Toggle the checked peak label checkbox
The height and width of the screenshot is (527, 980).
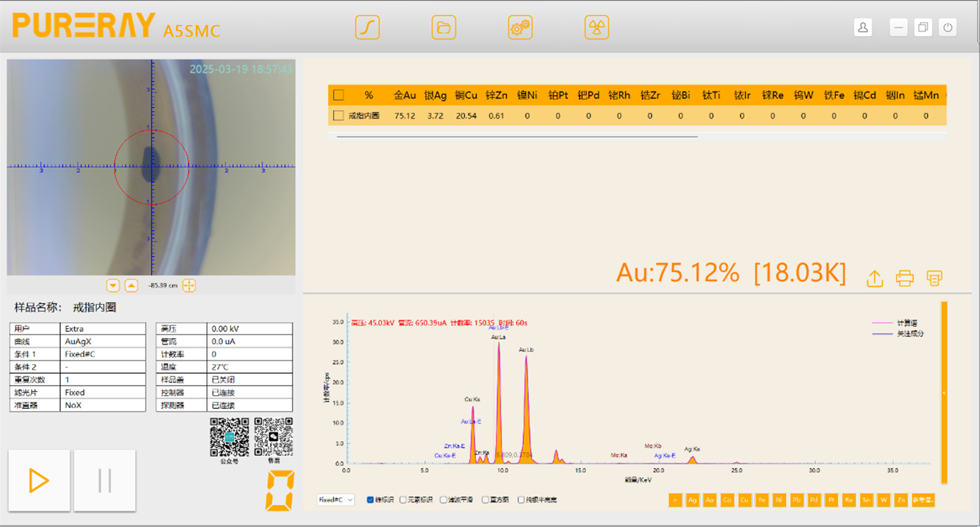coord(370,500)
